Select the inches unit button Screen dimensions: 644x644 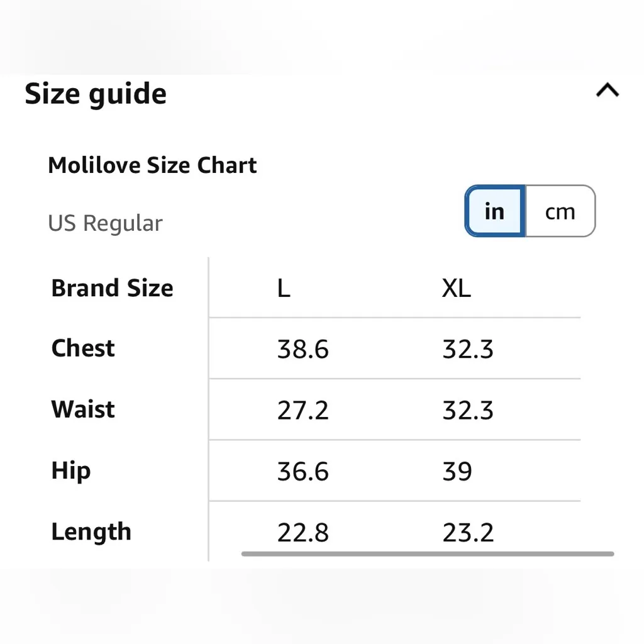coord(495,211)
